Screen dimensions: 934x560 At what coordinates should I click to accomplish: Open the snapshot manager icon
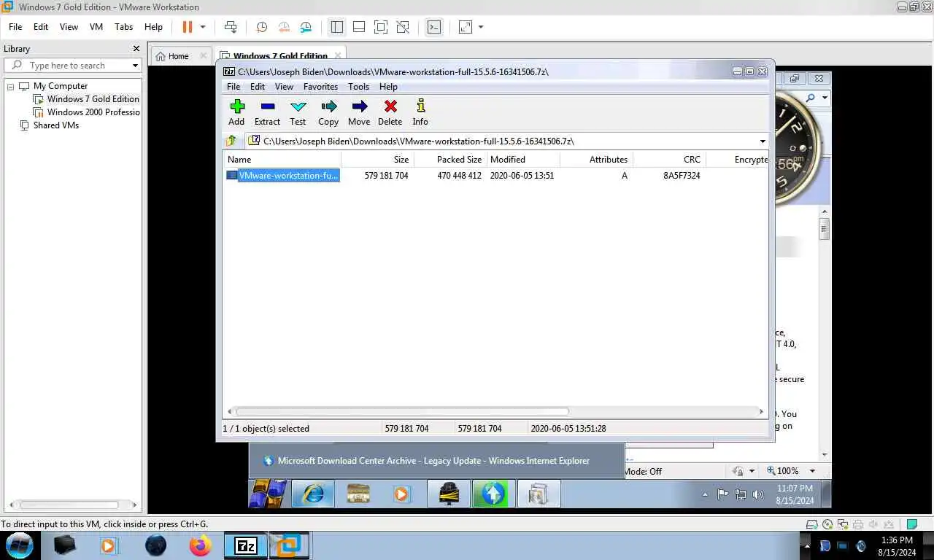[x=306, y=27]
